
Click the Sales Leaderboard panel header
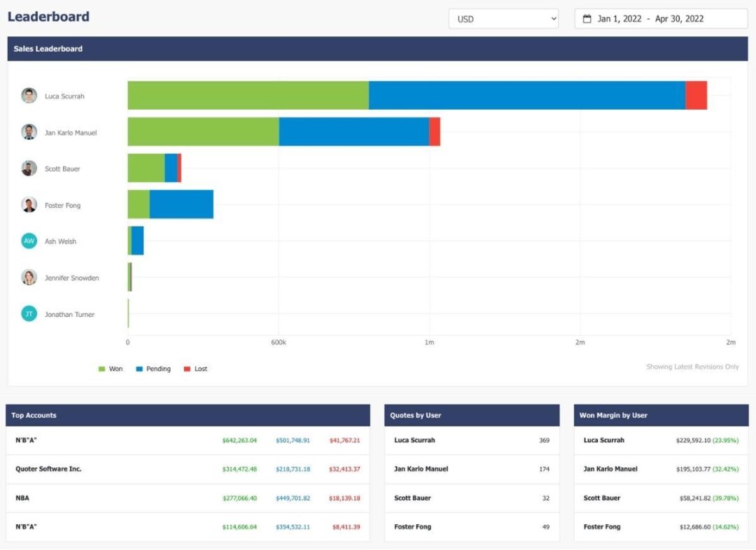pyautogui.click(x=377, y=49)
